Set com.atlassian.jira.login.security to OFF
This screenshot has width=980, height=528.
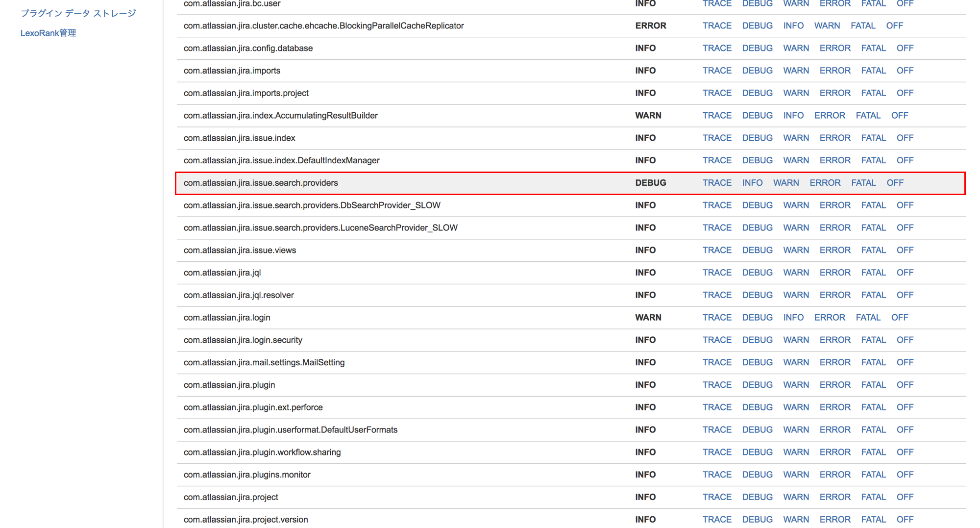pos(905,340)
